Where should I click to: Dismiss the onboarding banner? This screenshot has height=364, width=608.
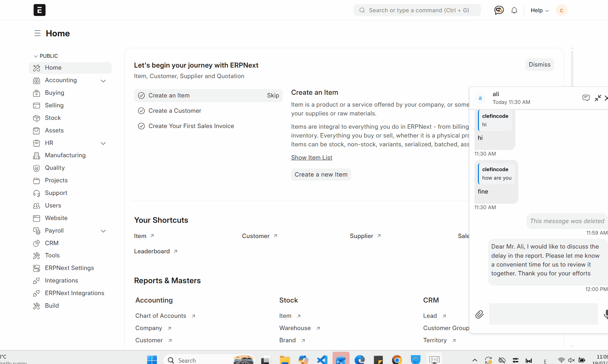pos(539,65)
